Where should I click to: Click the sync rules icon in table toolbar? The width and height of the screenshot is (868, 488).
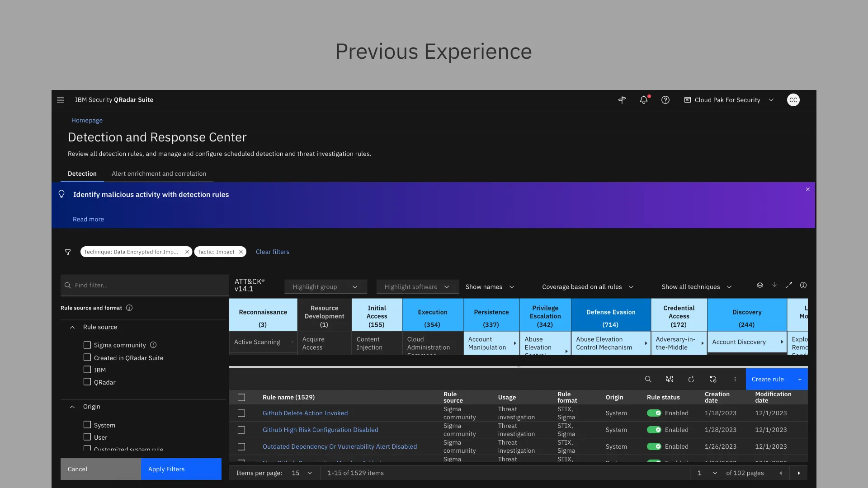713,379
